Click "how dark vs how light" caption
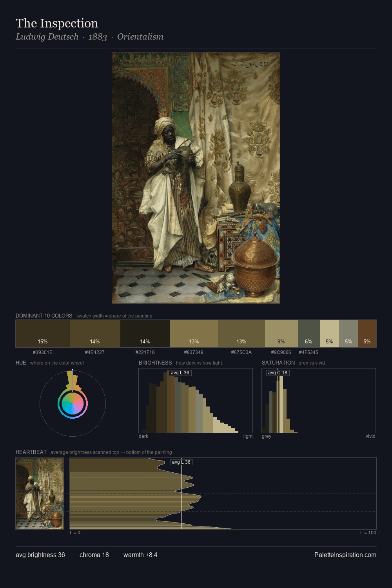This screenshot has height=588, width=392. [199, 363]
